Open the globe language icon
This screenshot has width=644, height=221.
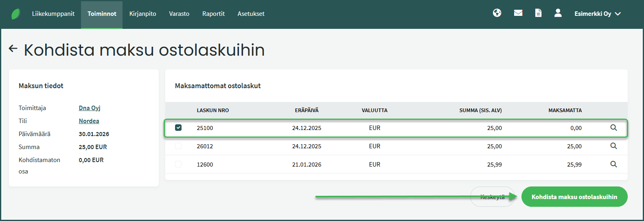[x=497, y=13]
